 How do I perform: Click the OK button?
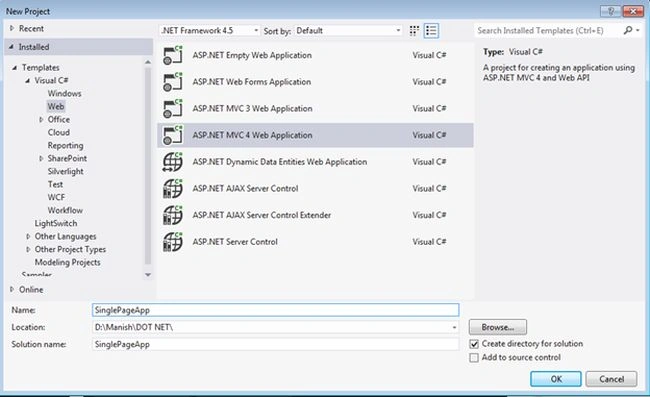[x=556, y=379]
